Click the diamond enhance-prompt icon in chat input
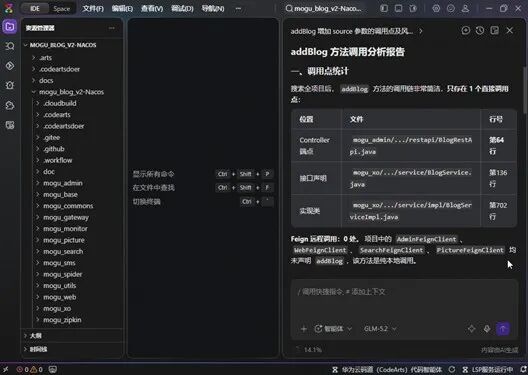 [471, 329]
